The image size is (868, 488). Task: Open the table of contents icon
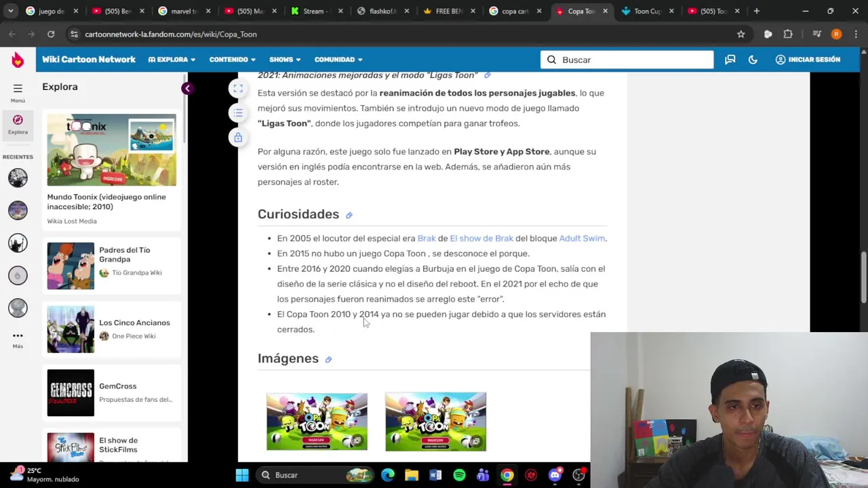point(238,113)
